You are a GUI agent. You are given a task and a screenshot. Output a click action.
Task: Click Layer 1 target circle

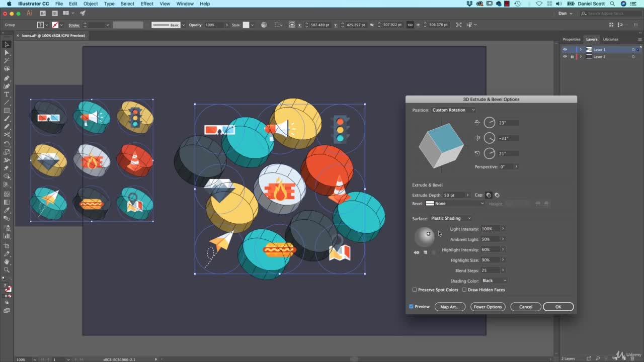point(633,50)
